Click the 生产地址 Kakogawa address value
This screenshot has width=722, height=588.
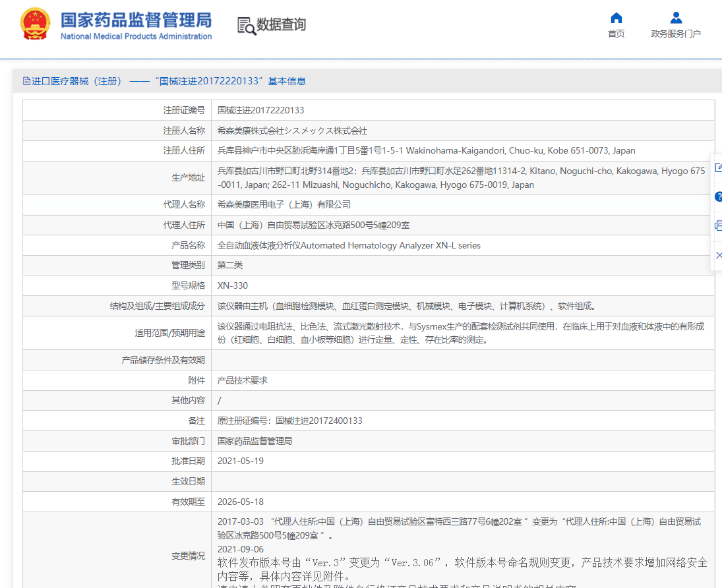tap(463, 178)
